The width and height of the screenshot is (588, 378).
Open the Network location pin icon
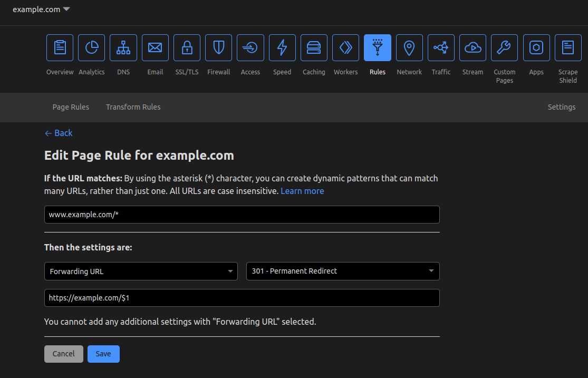tap(409, 47)
